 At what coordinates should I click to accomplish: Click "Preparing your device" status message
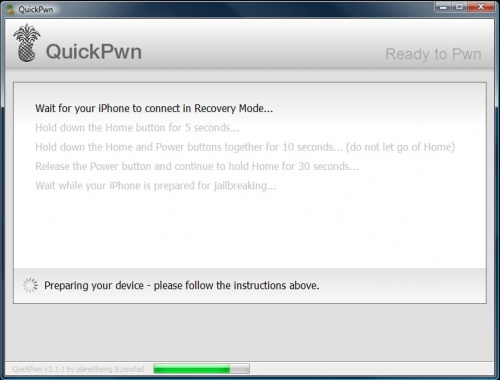pyautogui.click(x=182, y=286)
